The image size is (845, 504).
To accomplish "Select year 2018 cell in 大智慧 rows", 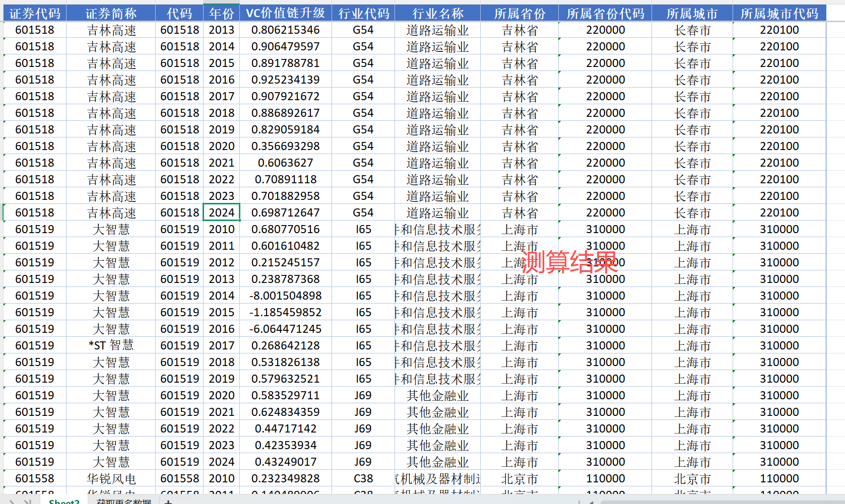I will (x=222, y=363).
